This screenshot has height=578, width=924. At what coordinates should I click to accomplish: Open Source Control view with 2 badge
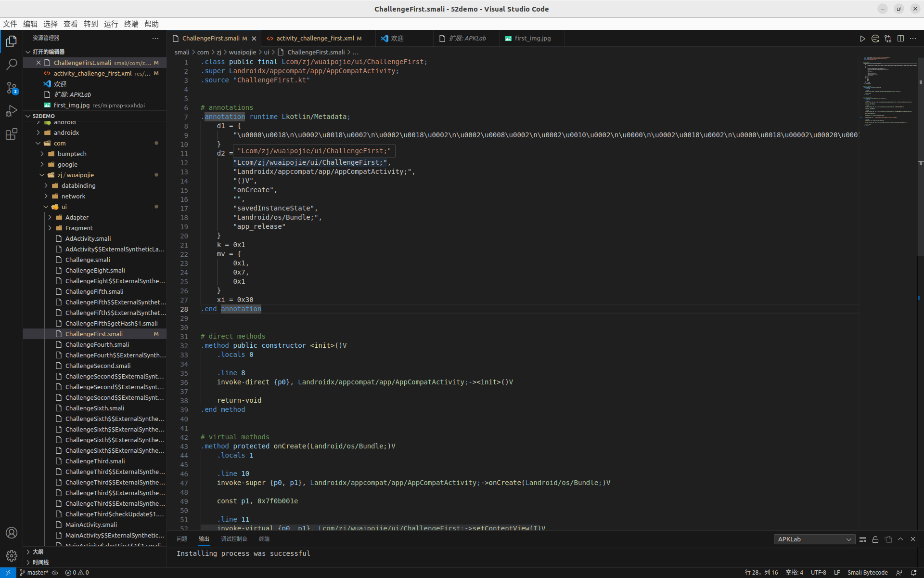point(12,88)
